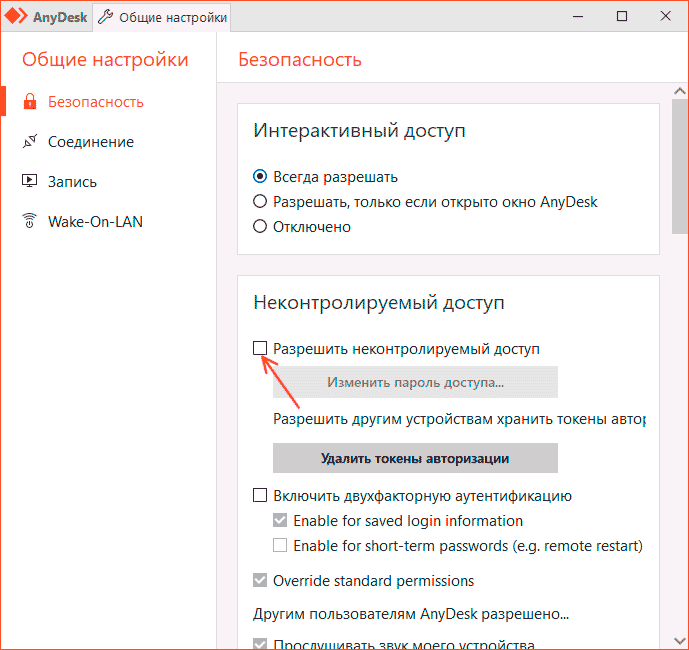Select Разрешать, только если открыто окно AnyDesk

[x=260, y=202]
